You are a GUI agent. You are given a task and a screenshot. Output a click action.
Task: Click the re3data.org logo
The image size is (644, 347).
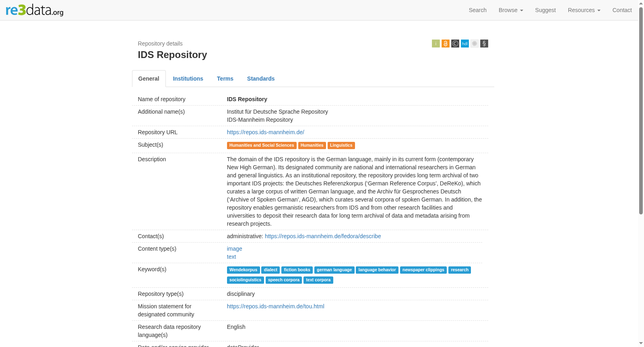coord(35,10)
